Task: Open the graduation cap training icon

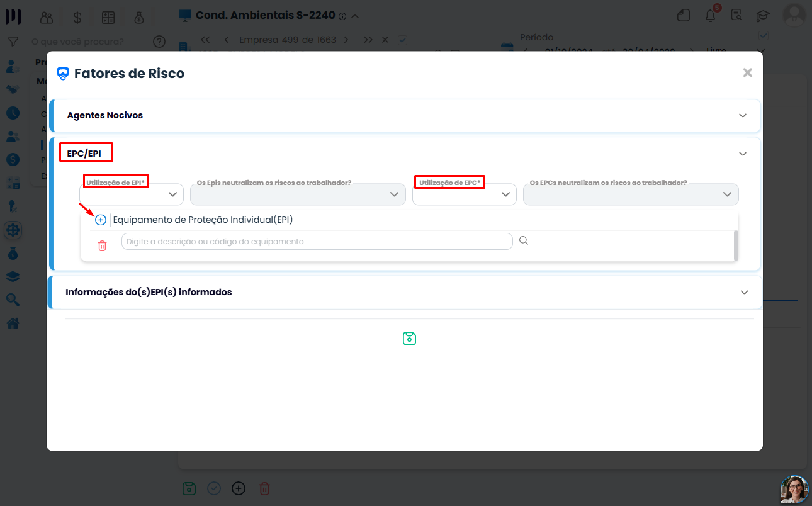Action: tap(763, 16)
